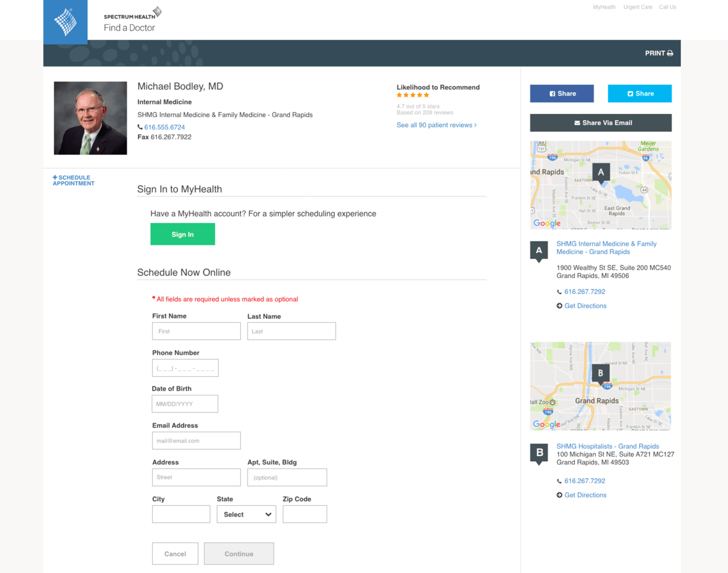Focus the Date of Birth field
The image size is (728, 573).
pyautogui.click(x=185, y=404)
